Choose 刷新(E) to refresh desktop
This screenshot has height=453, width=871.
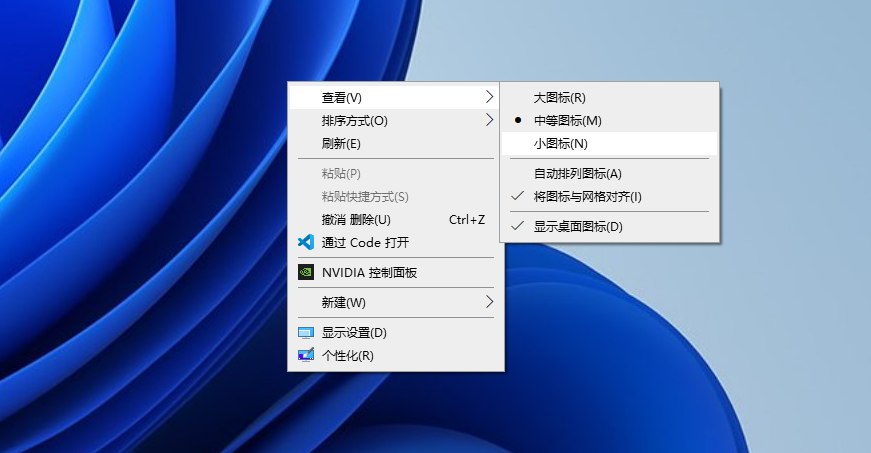tap(396, 144)
